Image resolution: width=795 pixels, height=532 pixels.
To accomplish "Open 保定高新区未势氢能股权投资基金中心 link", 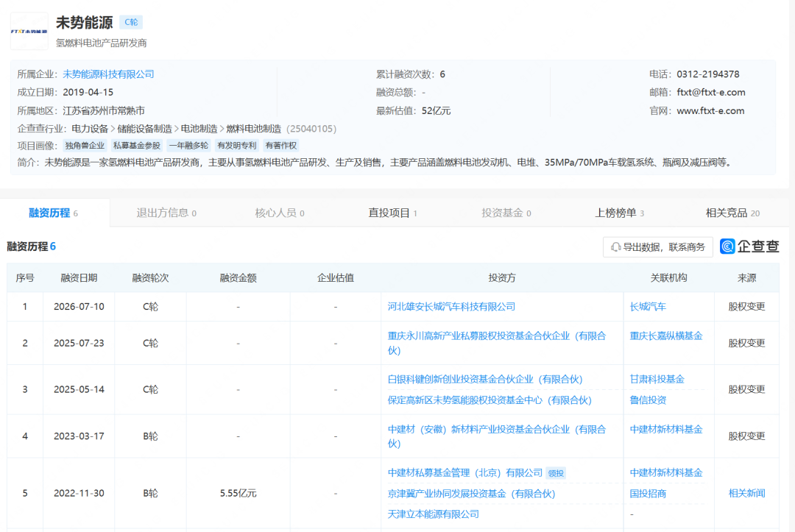I will click(490, 400).
